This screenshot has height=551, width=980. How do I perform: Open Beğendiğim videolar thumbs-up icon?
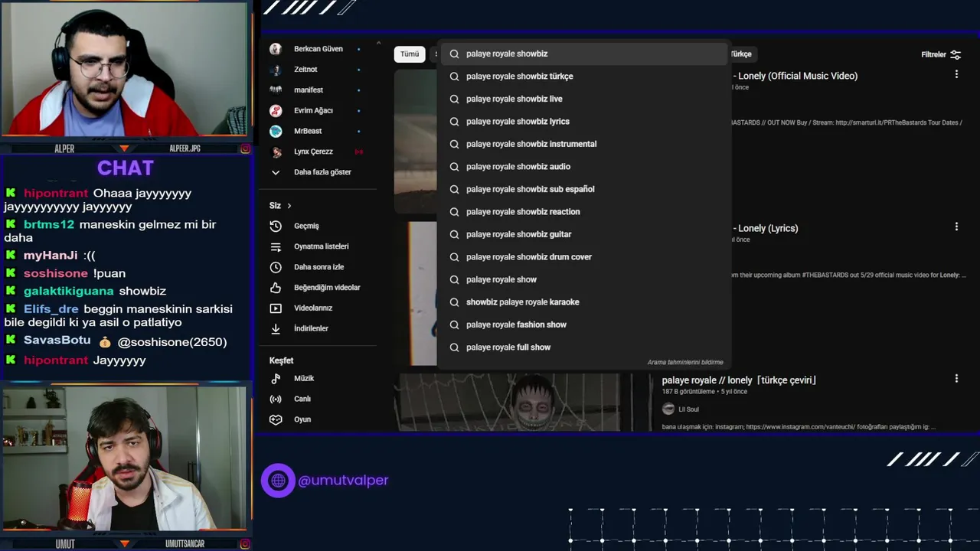coord(276,288)
